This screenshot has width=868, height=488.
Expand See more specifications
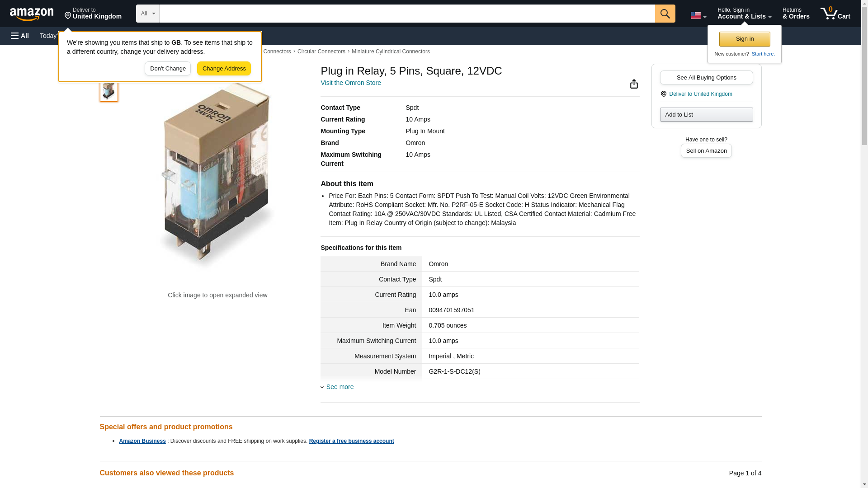point(340,387)
